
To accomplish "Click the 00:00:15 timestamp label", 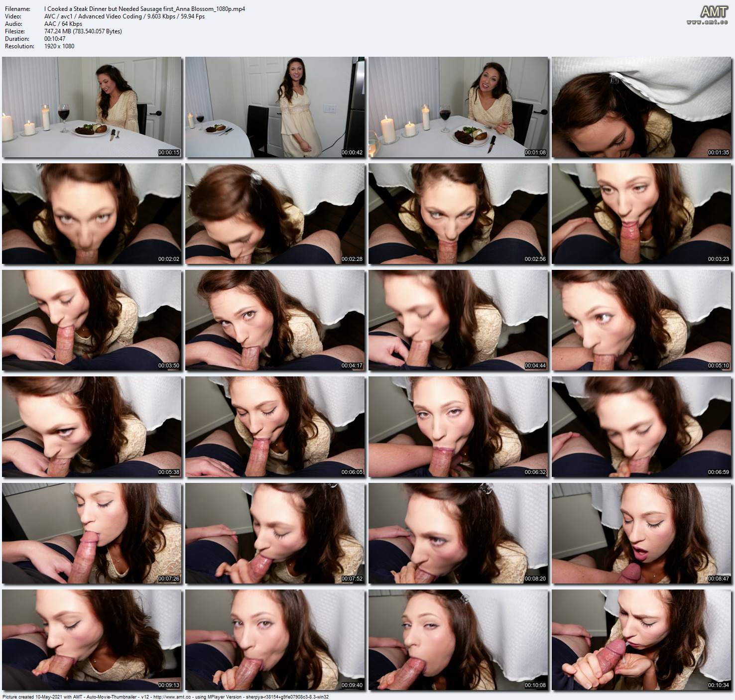I will pos(169,153).
